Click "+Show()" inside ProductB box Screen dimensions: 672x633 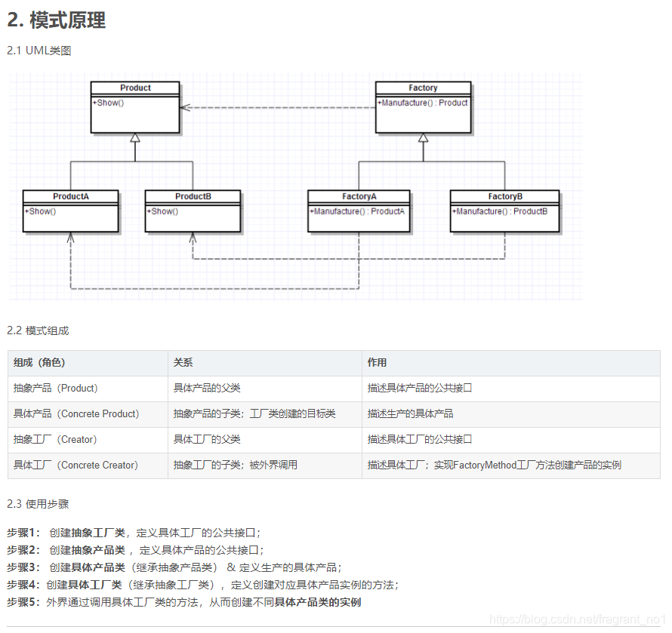162,211
